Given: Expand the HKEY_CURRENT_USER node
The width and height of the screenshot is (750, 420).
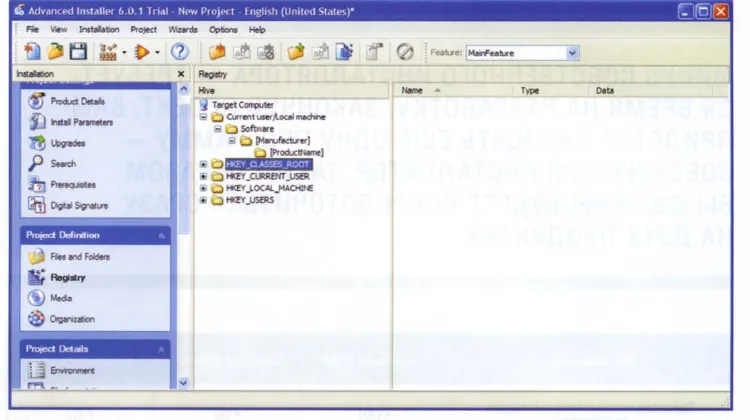Looking at the screenshot, I should [x=203, y=177].
